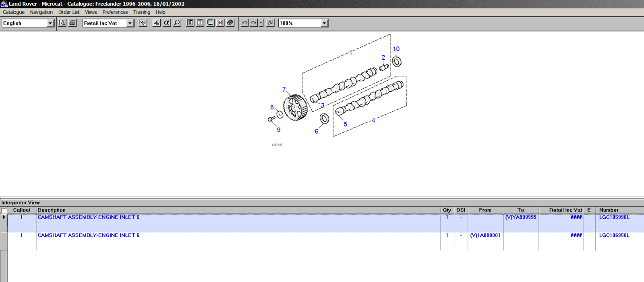Click the alpha description search icon

167,23
